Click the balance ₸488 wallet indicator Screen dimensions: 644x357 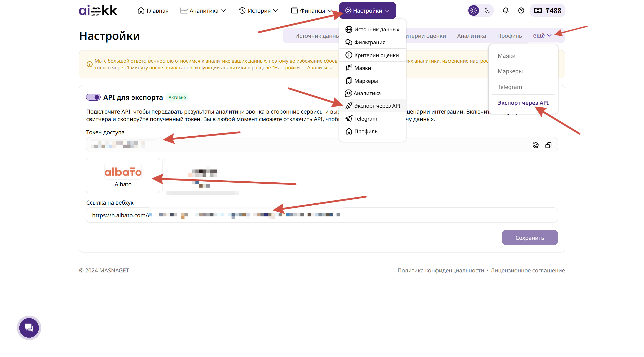(548, 11)
